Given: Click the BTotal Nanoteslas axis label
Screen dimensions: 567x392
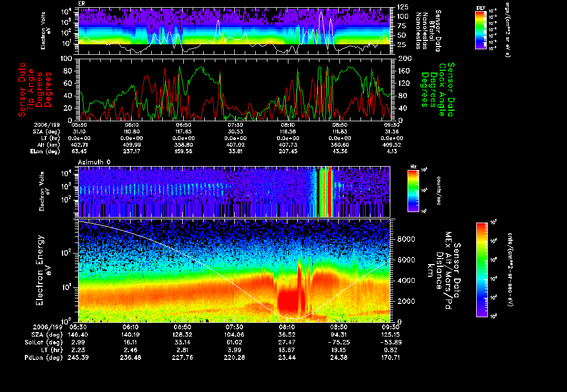Looking at the screenshot, I should point(429,30).
